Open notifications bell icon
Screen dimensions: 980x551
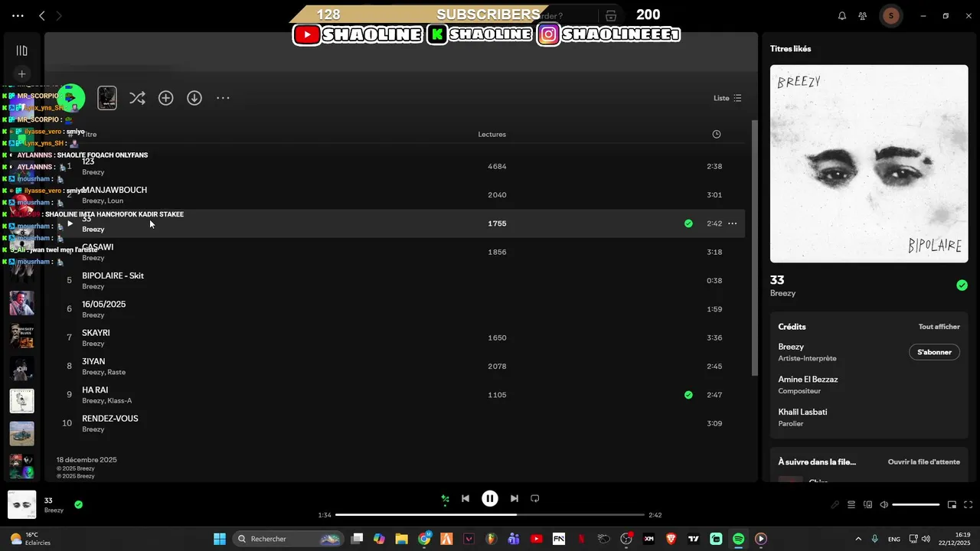(x=842, y=16)
